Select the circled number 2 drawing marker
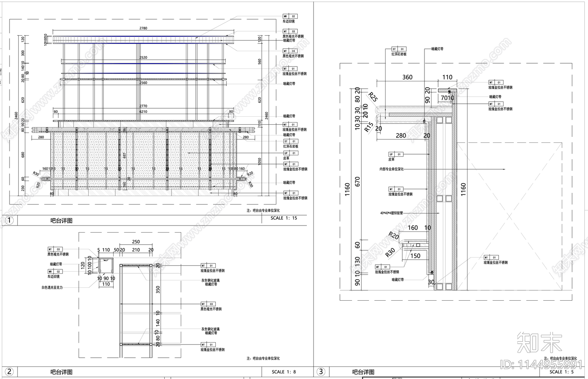The width and height of the screenshot is (588, 379). (x=10, y=372)
